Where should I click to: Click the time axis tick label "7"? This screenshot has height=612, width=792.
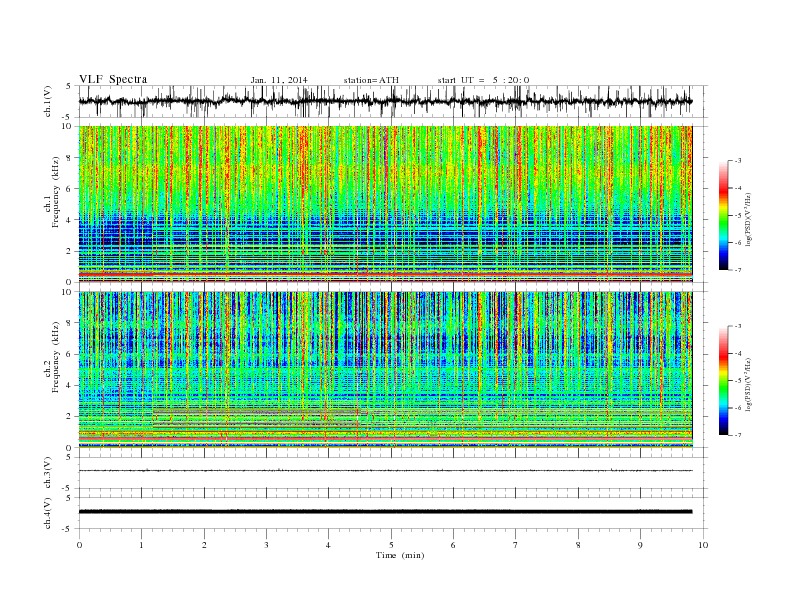[x=516, y=545]
